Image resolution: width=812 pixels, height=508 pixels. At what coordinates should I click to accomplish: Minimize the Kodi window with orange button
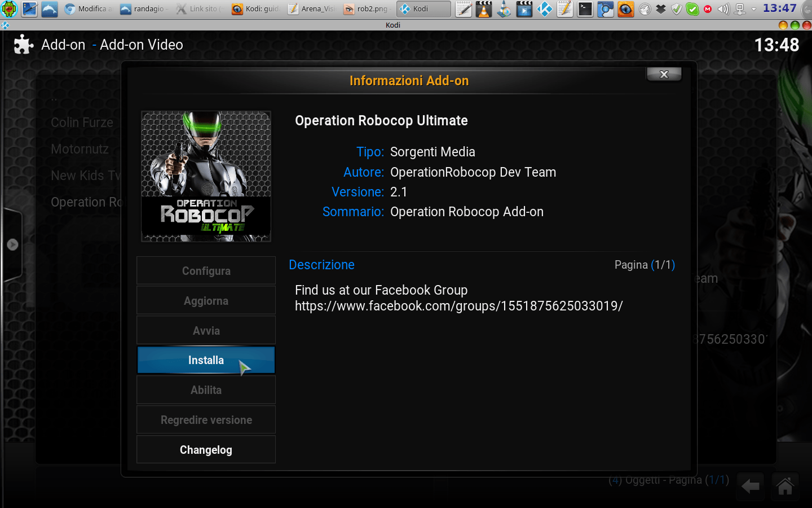783,25
